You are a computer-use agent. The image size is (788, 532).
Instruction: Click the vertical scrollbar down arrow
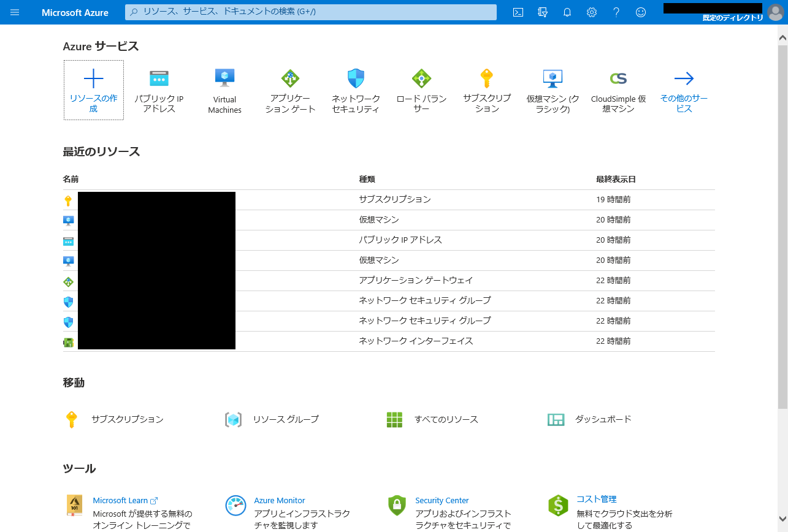coord(782,519)
